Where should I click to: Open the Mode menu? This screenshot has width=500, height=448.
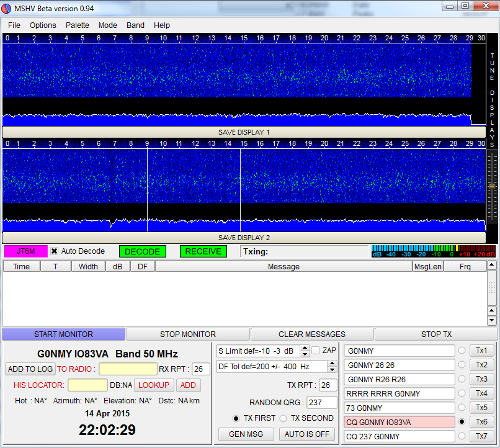click(x=108, y=25)
